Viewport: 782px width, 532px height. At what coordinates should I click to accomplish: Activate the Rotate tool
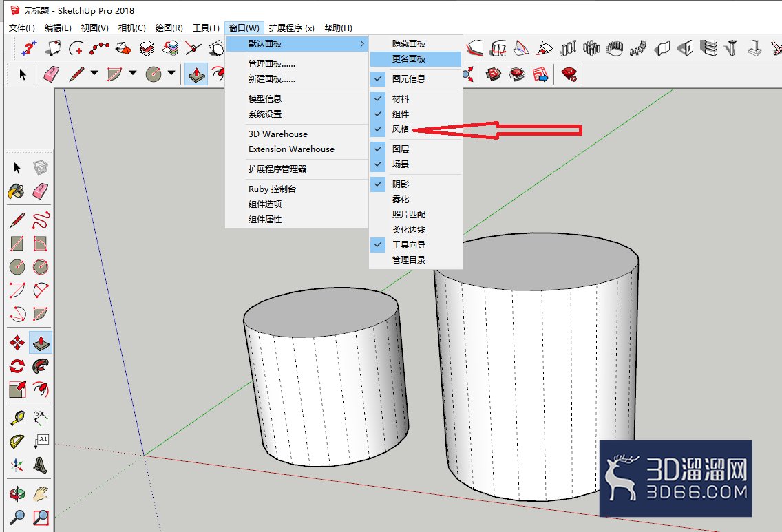point(17,366)
